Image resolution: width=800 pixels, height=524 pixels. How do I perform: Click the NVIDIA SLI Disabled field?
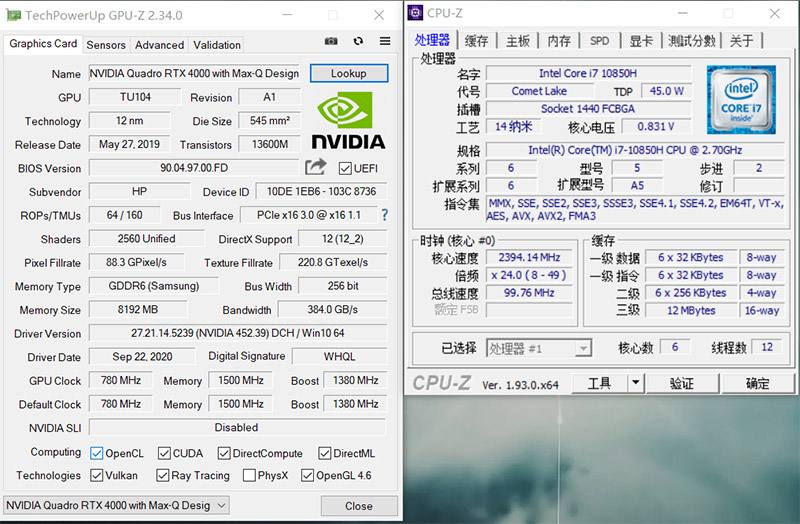236,427
